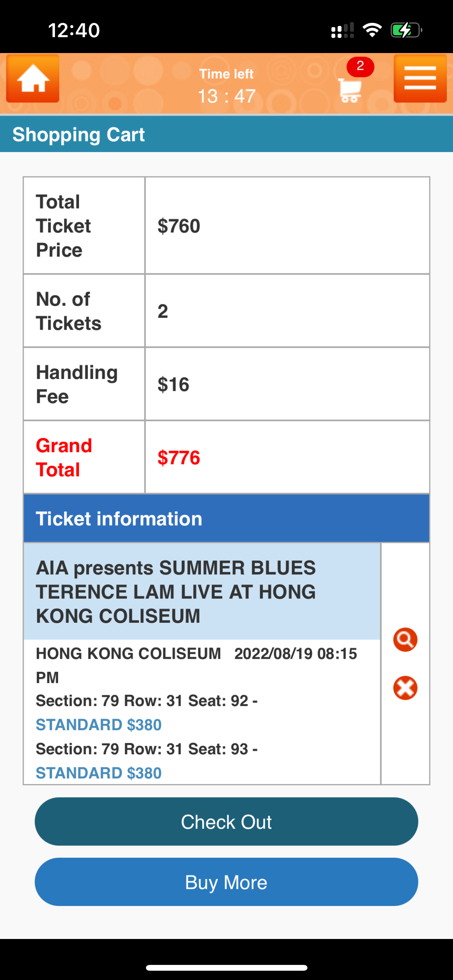Open the shopping cart icon

click(x=350, y=90)
